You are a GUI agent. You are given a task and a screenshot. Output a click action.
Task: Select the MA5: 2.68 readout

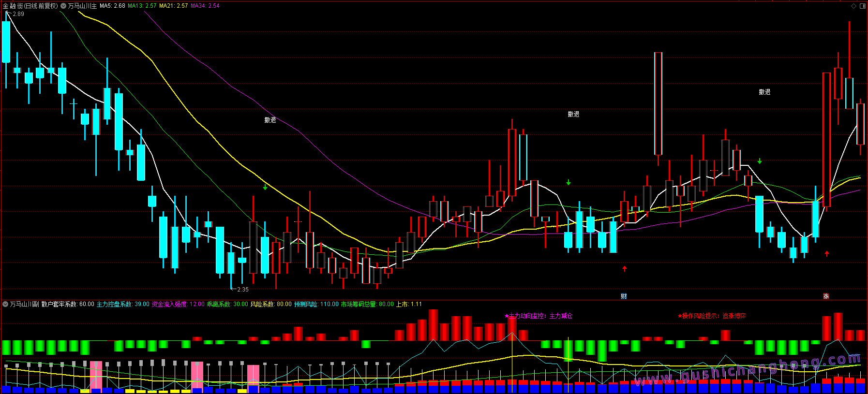(x=112, y=6)
